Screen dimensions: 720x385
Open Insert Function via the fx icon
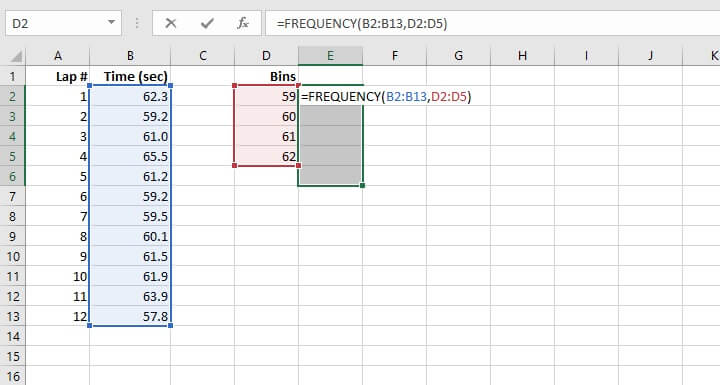[x=242, y=23]
